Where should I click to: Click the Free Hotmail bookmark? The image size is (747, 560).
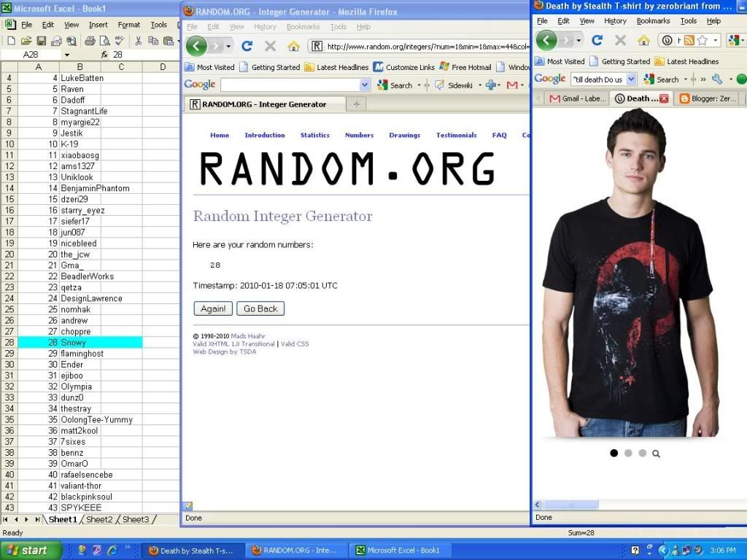(465, 68)
